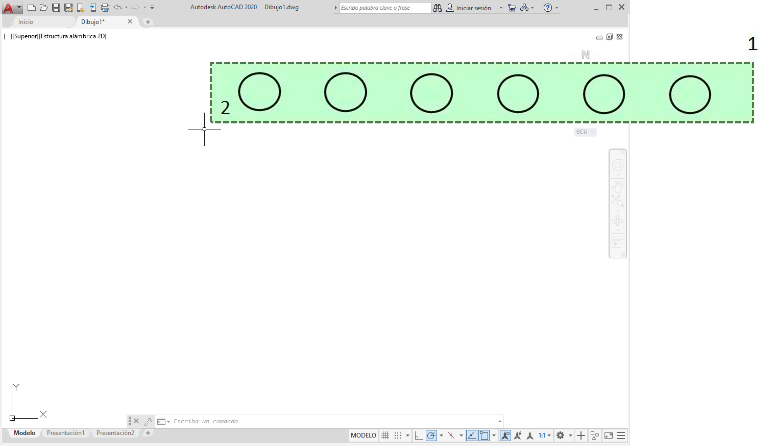Toggle polar tracking
Image resolution: width=759 pixels, height=446 pixels.
(x=431, y=435)
